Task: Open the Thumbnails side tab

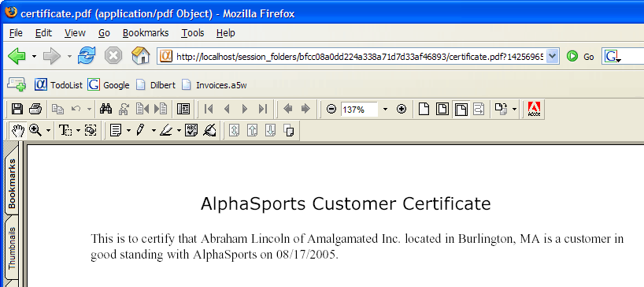Action: point(13,248)
